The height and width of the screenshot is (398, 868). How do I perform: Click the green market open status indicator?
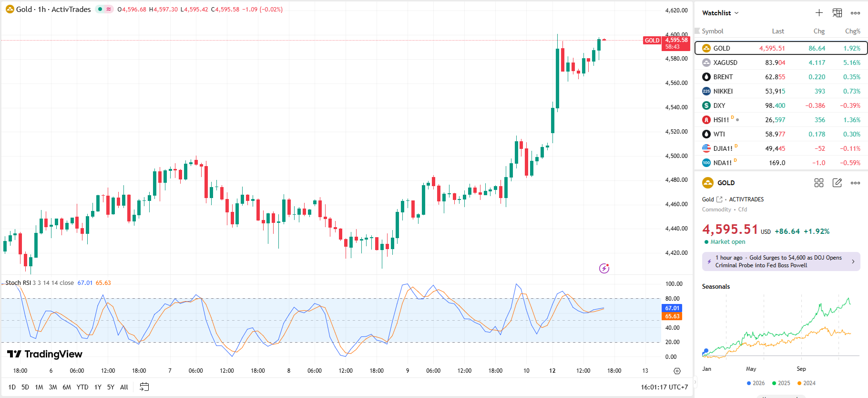706,242
